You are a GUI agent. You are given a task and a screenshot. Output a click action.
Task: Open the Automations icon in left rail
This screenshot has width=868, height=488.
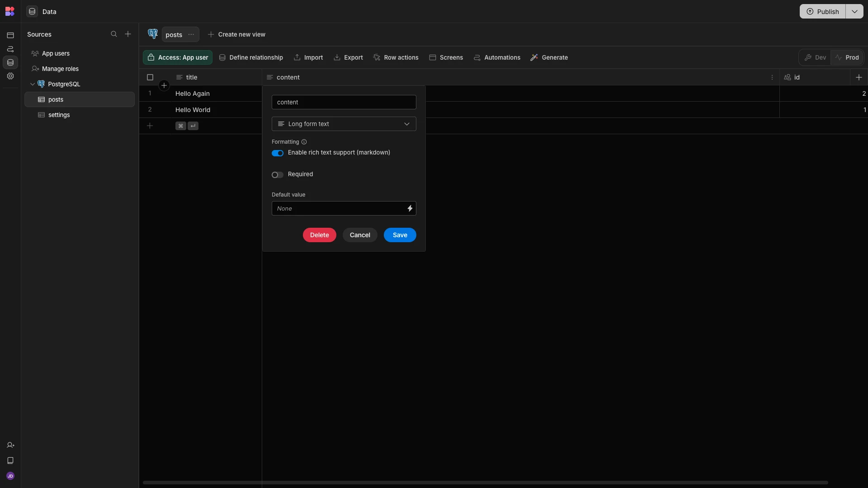(x=10, y=49)
